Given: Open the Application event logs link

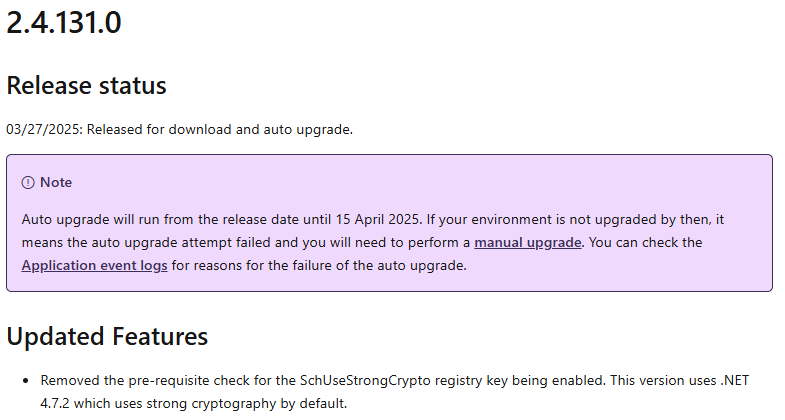Looking at the screenshot, I should [x=95, y=266].
